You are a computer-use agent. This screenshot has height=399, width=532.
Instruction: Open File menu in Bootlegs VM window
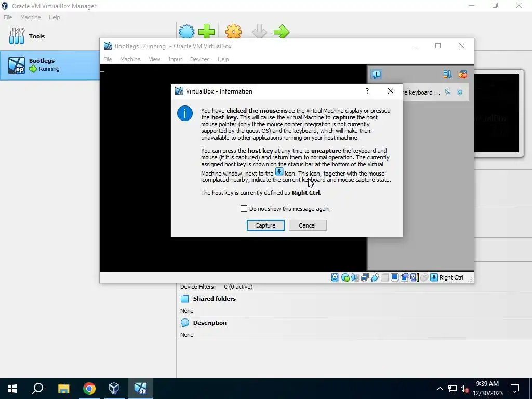pos(108,59)
